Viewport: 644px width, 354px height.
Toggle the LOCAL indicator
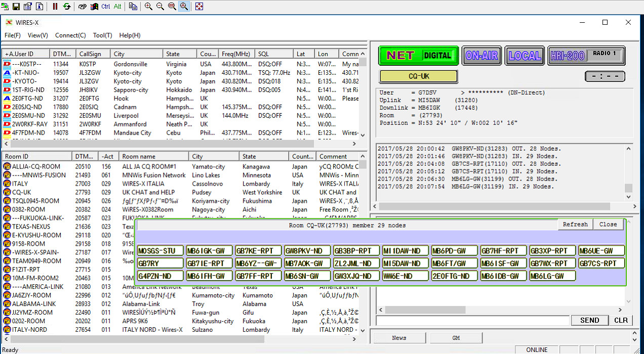pos(525,56)
